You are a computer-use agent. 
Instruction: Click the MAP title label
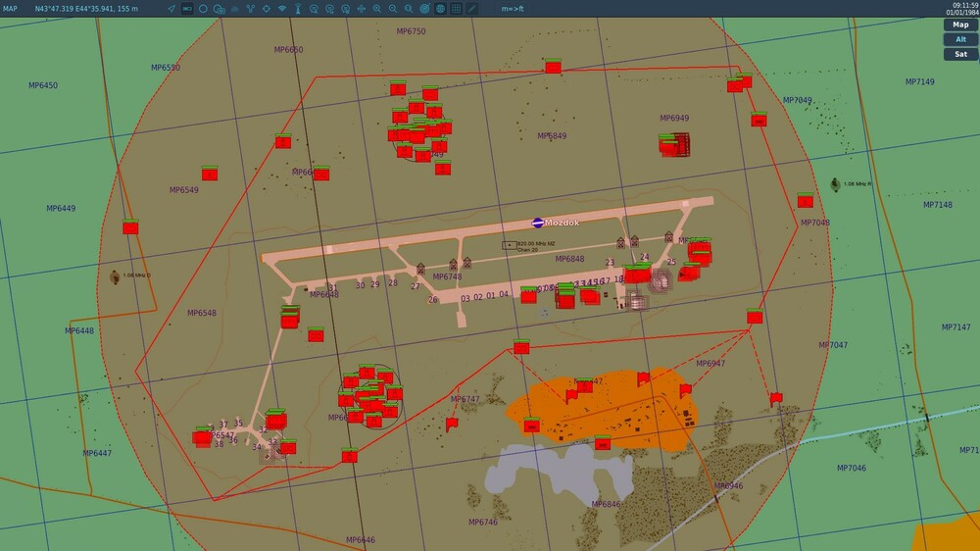coord(10,9)
